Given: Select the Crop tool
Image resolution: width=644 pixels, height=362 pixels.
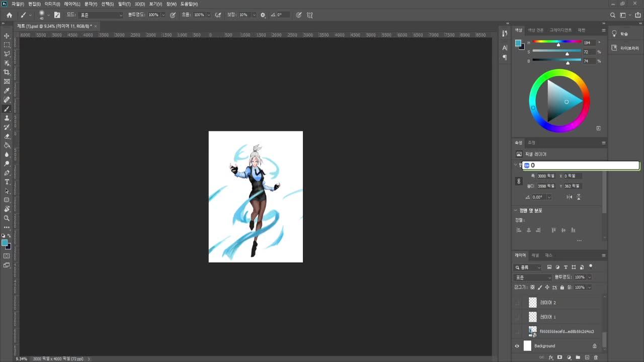Looking at the screenshot, I should (x=7, y=72).
